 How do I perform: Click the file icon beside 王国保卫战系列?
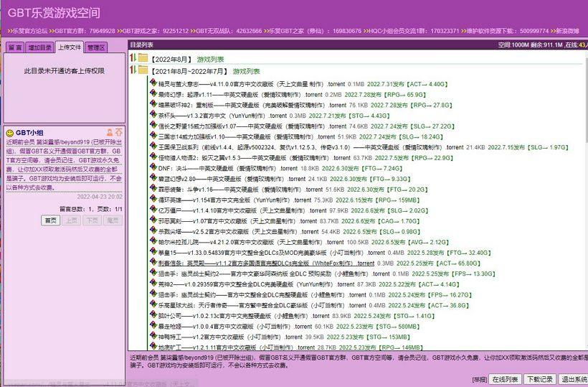coord(153,145)
